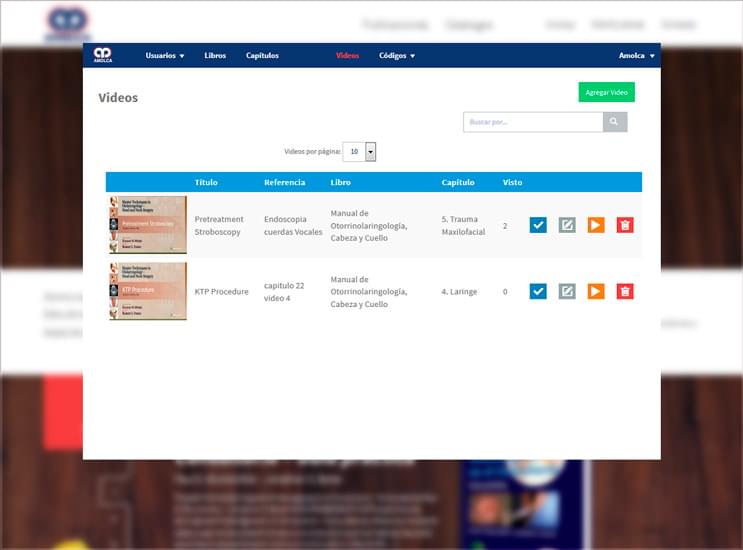Click the Amolca logo in navbar

102,55
